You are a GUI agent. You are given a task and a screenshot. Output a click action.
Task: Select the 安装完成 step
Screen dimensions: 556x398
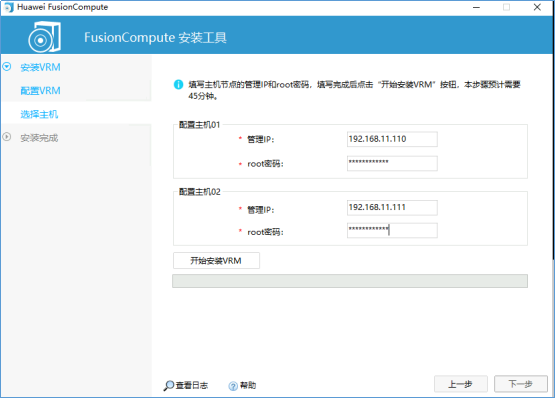pos(39,138)
